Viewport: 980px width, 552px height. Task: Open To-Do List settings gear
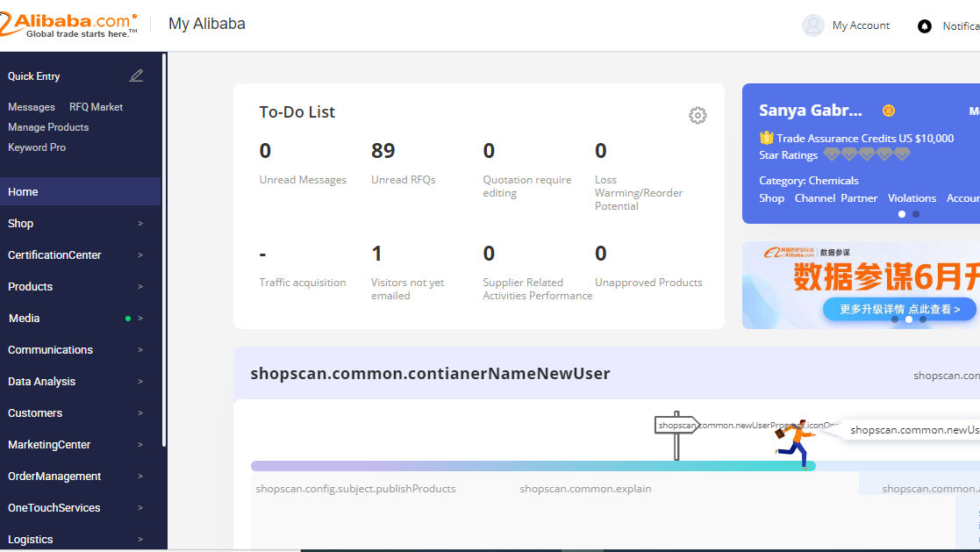pos(697,115)
